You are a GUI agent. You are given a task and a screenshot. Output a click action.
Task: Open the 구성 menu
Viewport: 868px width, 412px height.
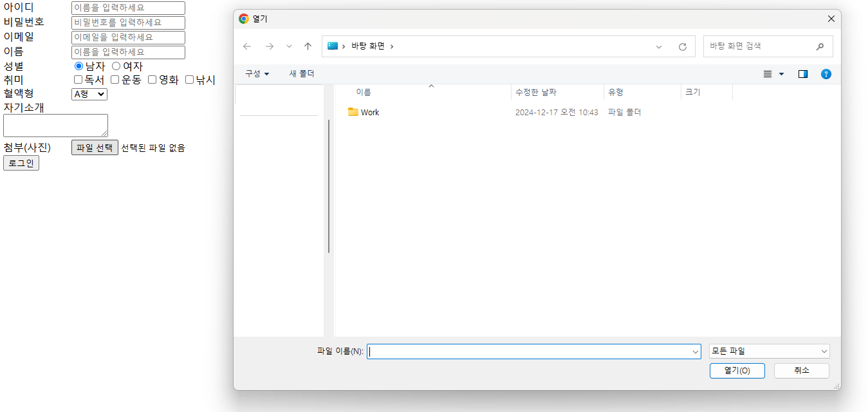coord(257,74)
